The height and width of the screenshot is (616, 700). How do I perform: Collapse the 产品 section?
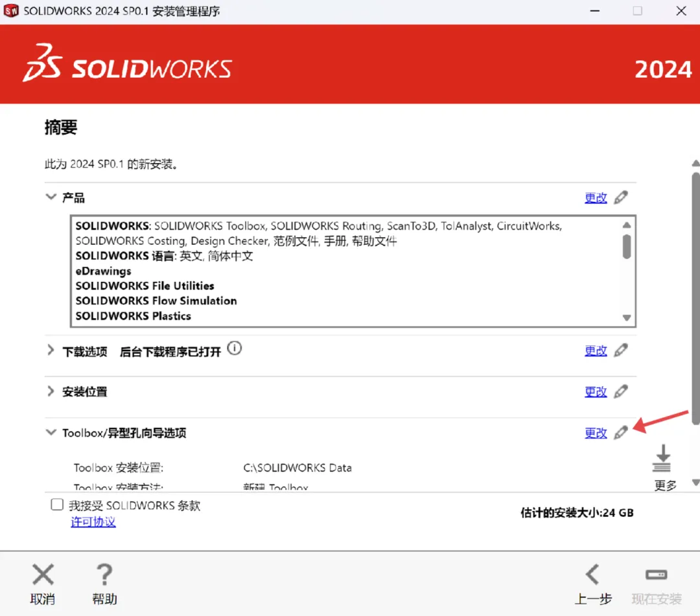pos(51,197)
